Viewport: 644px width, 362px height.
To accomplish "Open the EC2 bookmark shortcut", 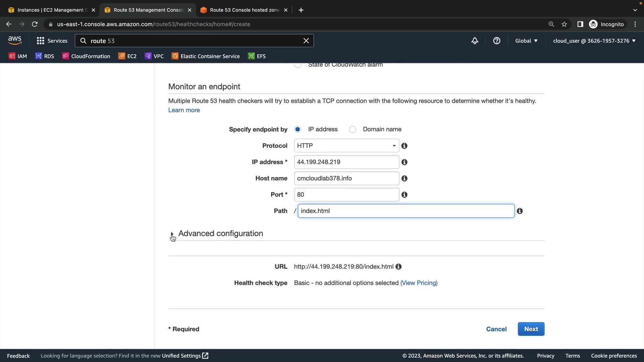I will pos(127,56).
